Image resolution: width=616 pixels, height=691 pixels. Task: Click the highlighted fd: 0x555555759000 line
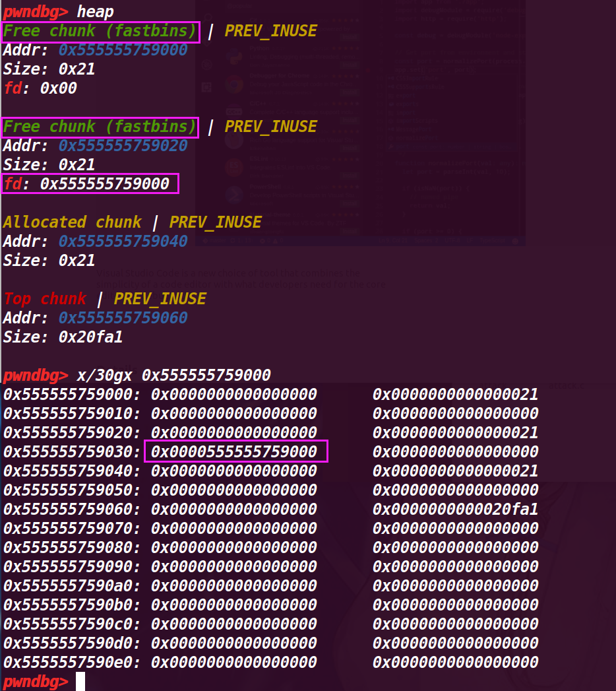pos(90,184)
